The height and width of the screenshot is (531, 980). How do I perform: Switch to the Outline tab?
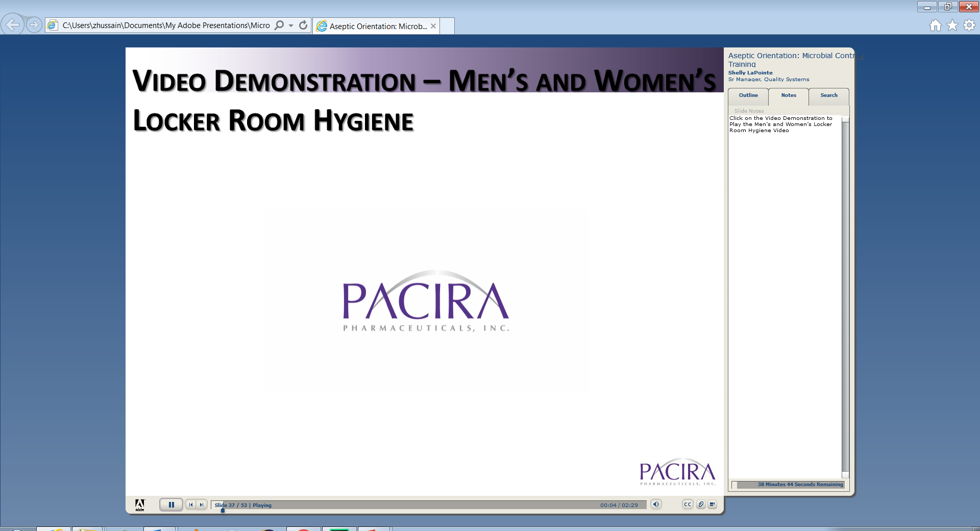(748, 96)
